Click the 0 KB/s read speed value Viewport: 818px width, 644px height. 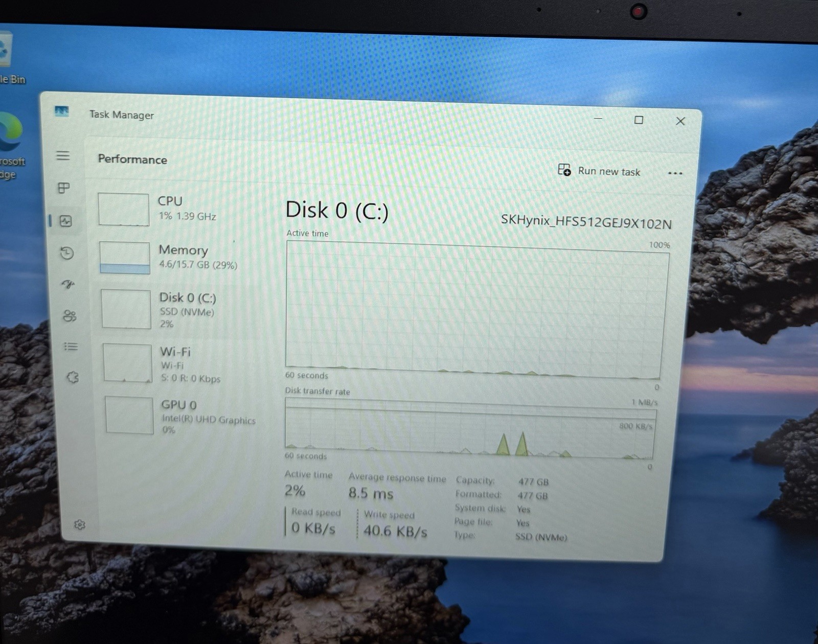313,528
